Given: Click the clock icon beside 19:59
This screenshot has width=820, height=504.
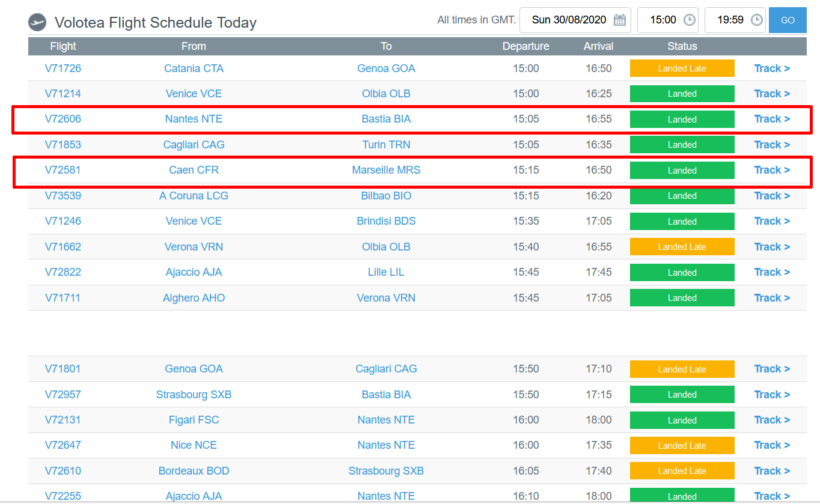Looking at the screenshot, I should tap(757, 20).
